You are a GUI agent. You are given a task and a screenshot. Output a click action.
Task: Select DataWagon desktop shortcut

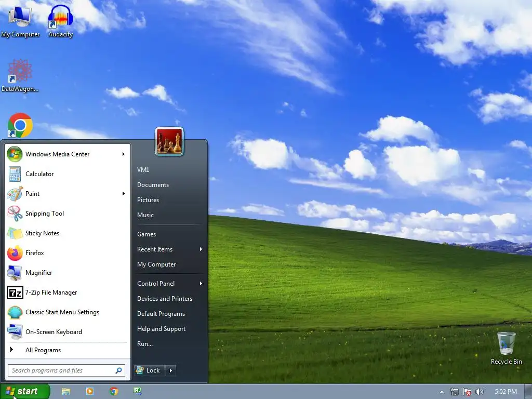[x=20, y=76]
